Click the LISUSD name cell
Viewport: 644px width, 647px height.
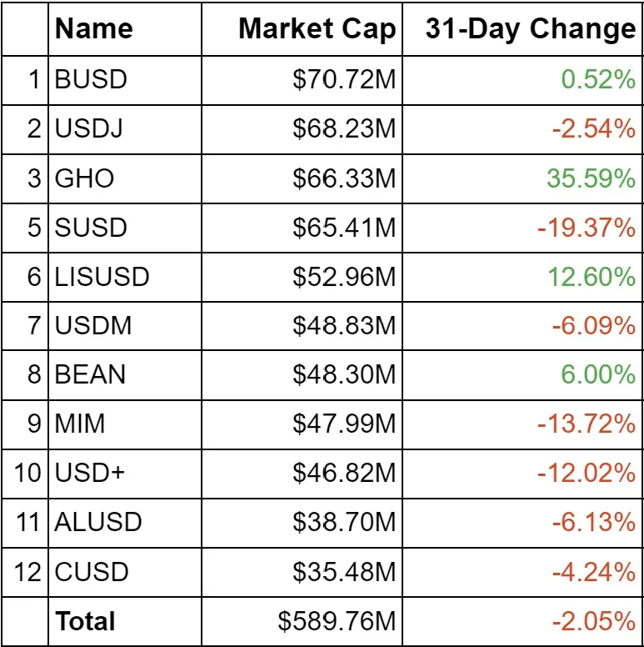coord(102,277)
